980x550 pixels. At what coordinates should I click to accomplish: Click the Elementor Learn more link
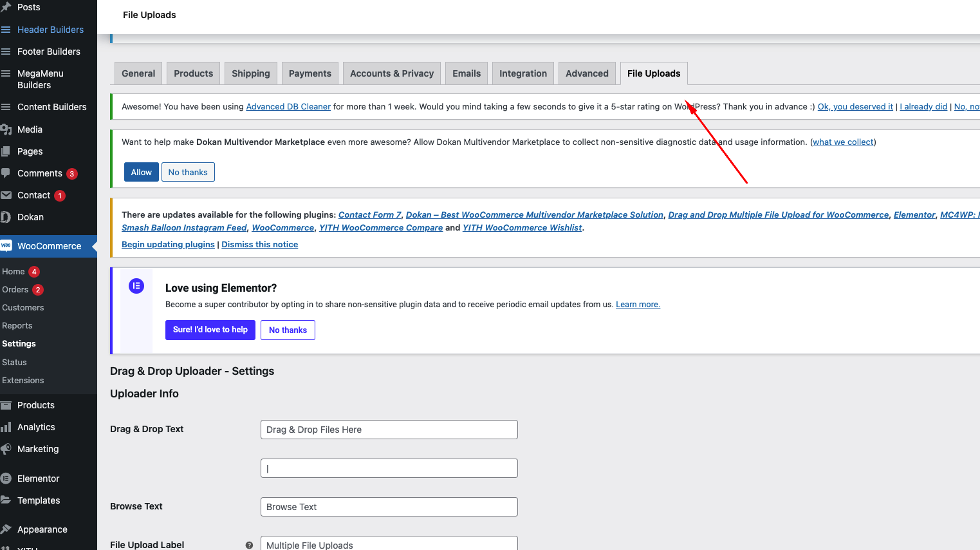(x=638, y=305)
